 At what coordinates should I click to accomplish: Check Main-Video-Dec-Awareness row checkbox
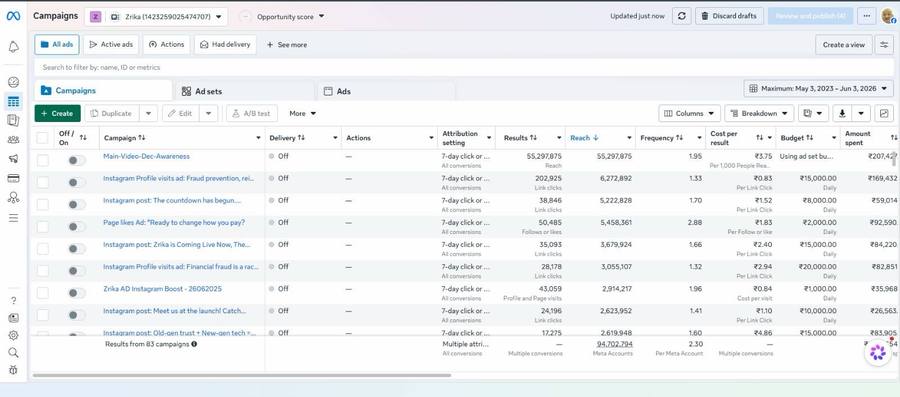coord(42,161)
